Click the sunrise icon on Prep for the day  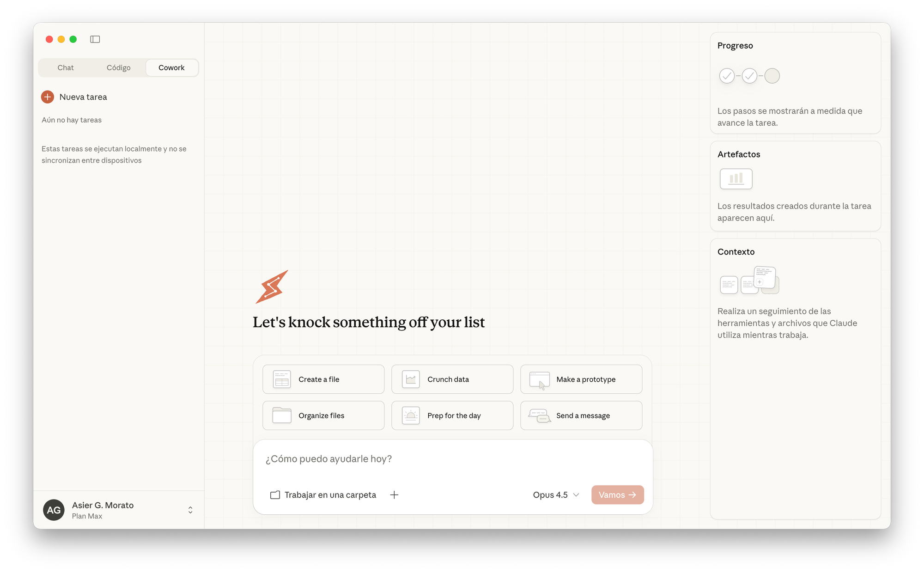[x=411, y=415]
